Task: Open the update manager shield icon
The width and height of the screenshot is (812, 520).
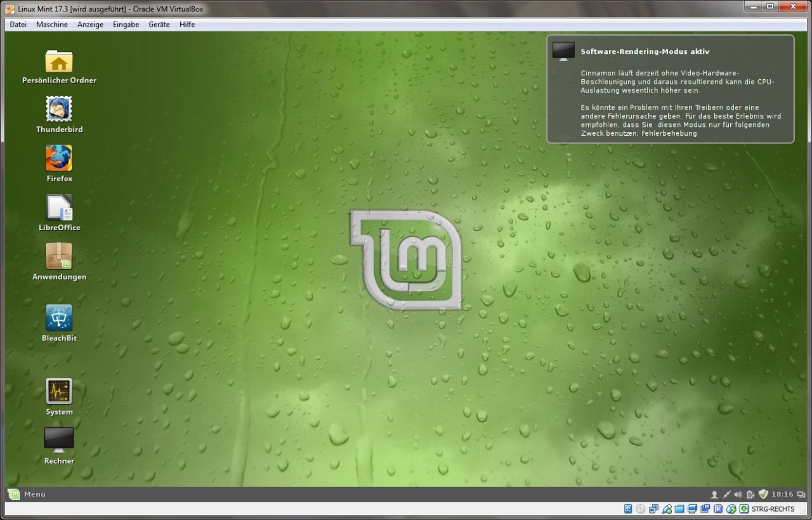Action: [x=763, y=494]
